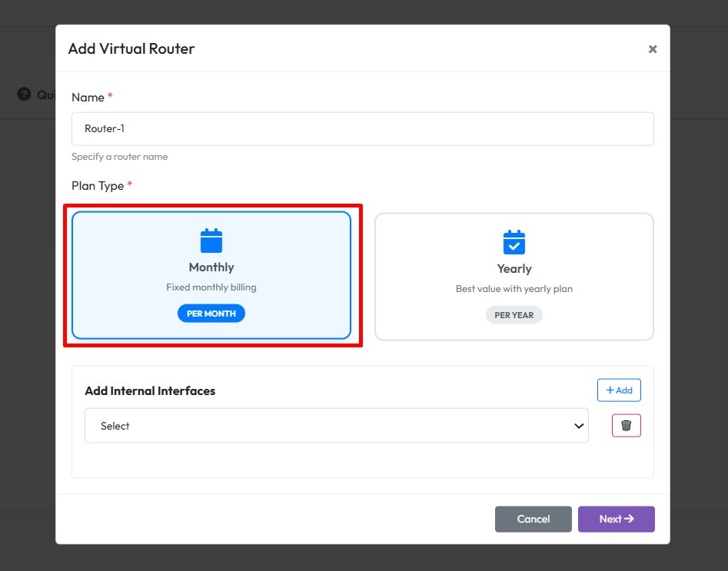728x571 pixels.
Task: Choose the Yearly plan type card
Action: tap(514, 277)
